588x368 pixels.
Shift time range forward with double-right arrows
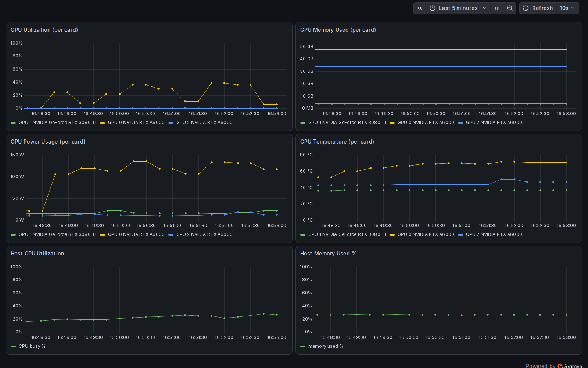click(497, 8)
